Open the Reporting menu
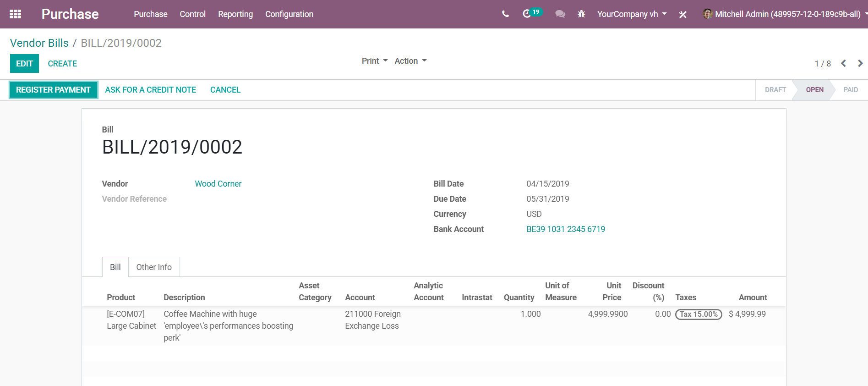The image size is (868, 386). (235, 14)
